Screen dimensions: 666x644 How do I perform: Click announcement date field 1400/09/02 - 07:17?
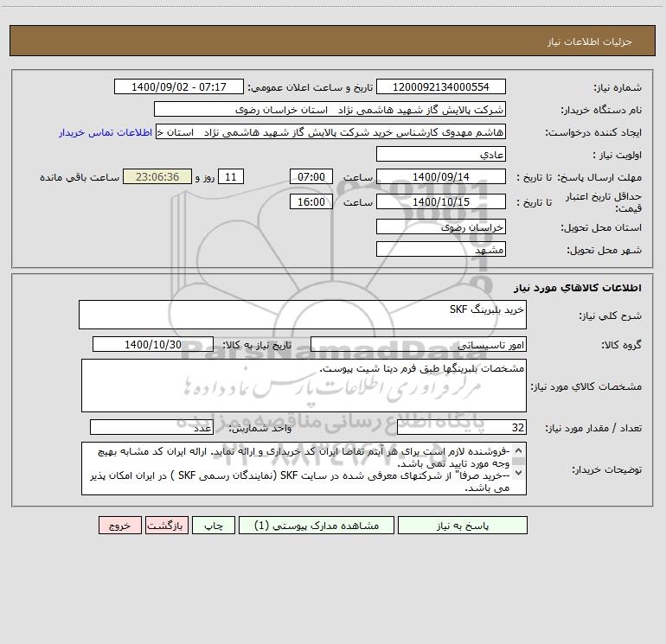point(179,86)
